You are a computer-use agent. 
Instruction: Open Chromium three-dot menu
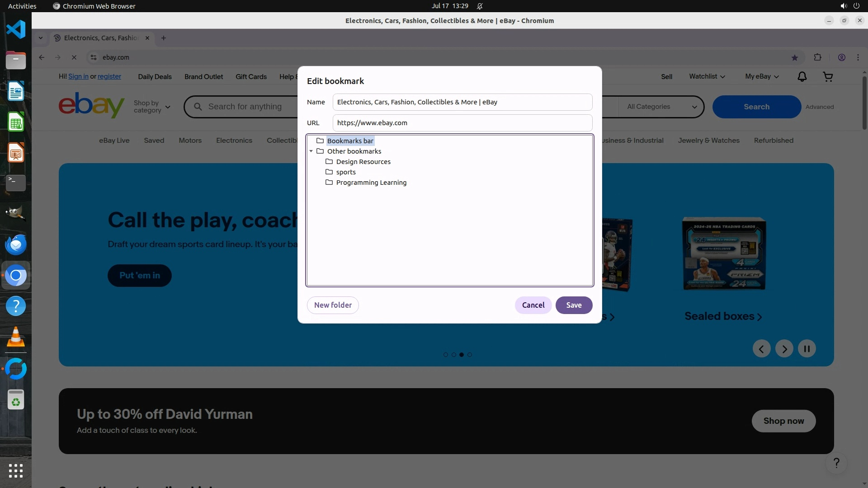point(858,57)
